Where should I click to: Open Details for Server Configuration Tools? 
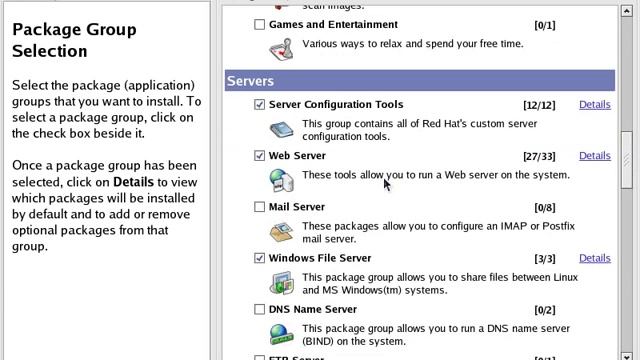point(595,104)
